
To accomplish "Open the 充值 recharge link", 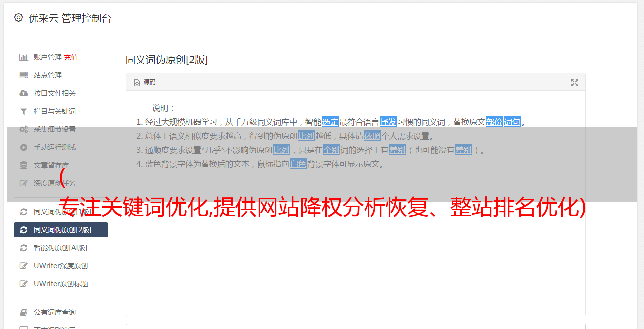I will coord(71,57).
